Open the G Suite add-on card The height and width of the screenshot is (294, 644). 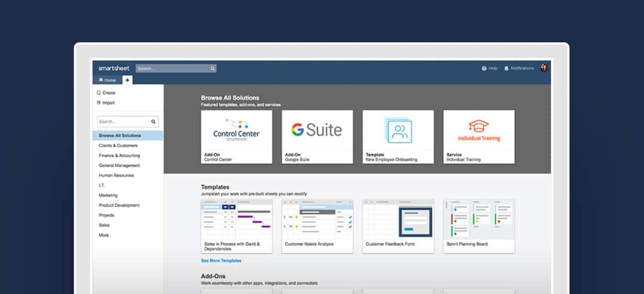click(x=317, y=137)
